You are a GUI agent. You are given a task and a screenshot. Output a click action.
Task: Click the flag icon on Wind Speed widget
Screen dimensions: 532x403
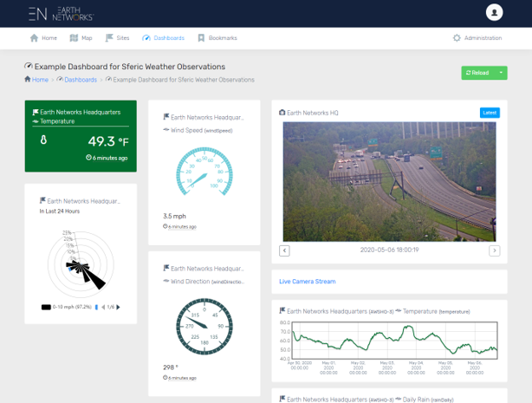pyautogui.click(x=165, y=117)
